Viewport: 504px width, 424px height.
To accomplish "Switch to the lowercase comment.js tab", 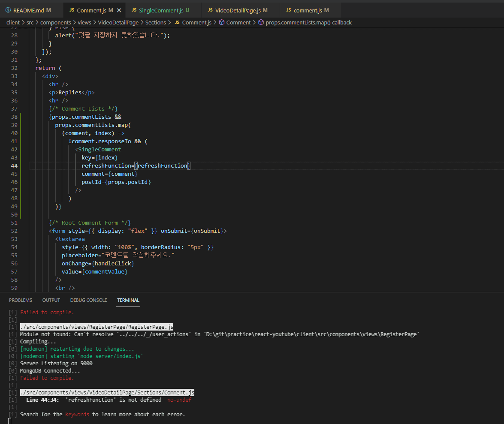I will pyautogui.click(x=308, y=10).
